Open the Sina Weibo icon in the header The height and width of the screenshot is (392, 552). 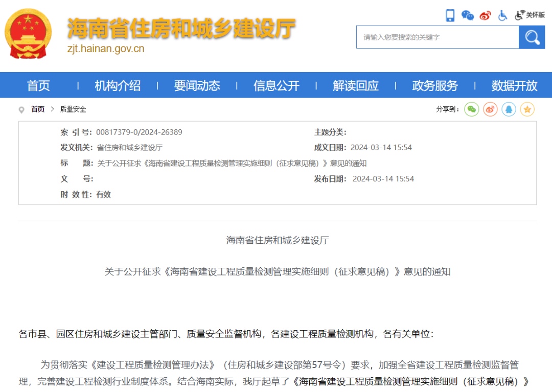[486, 15]
